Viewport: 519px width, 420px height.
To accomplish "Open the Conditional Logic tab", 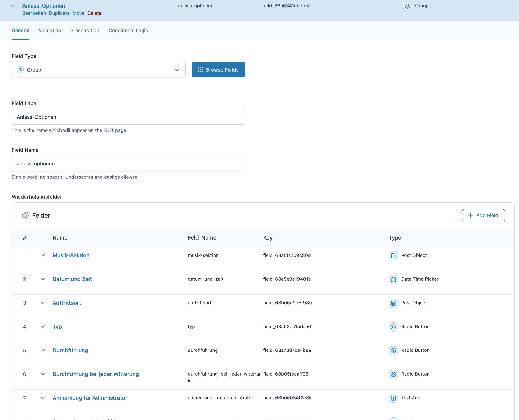I will point(128,31).
